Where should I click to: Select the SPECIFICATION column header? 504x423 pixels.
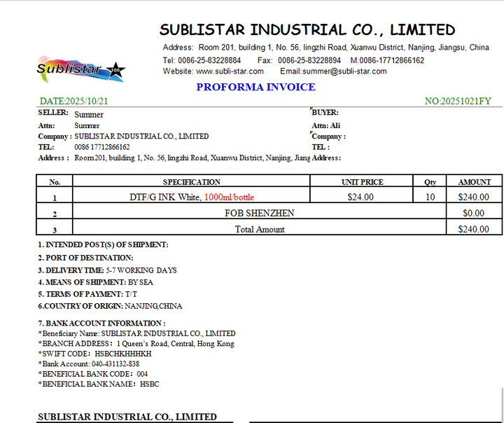(x=192, y=182)
